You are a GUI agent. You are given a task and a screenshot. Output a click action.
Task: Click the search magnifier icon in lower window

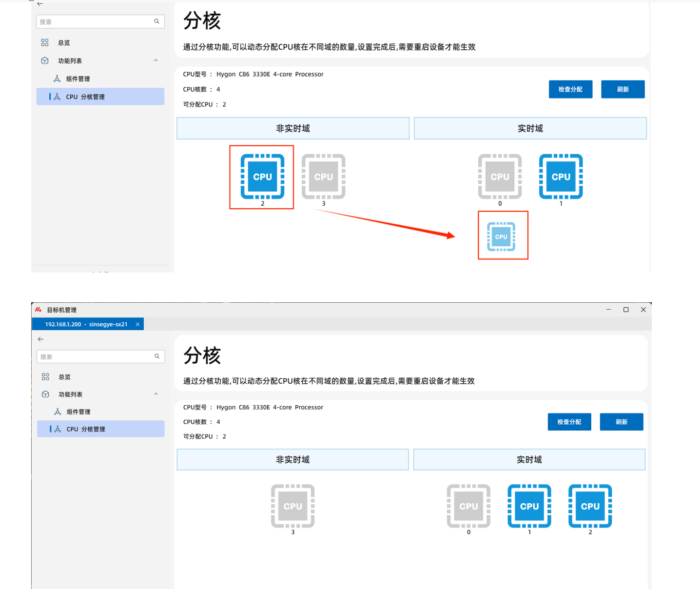click(x=157, y=356)
